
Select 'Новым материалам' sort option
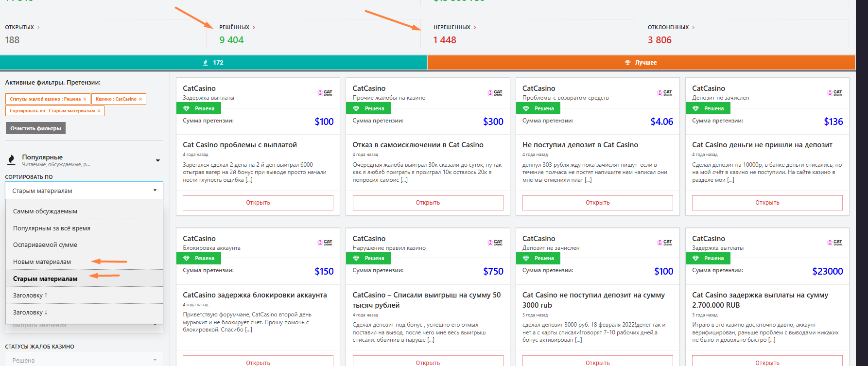point(42,262)
